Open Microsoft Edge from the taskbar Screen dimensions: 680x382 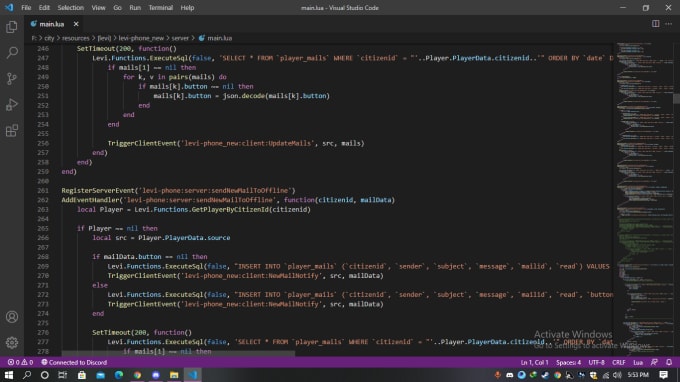119,375
